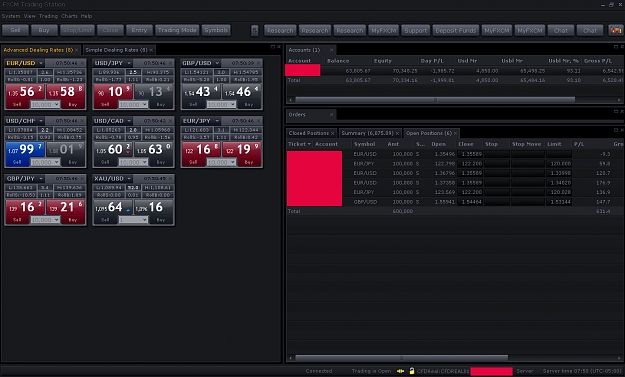Remove the USD/CHF rate tile

click(x=83, y=121)
